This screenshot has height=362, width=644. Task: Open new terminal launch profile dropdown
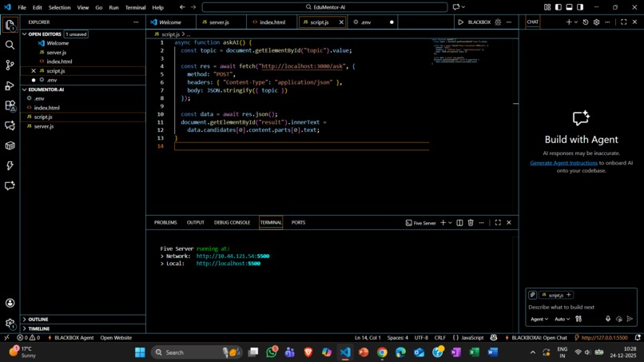click(450, 223)
